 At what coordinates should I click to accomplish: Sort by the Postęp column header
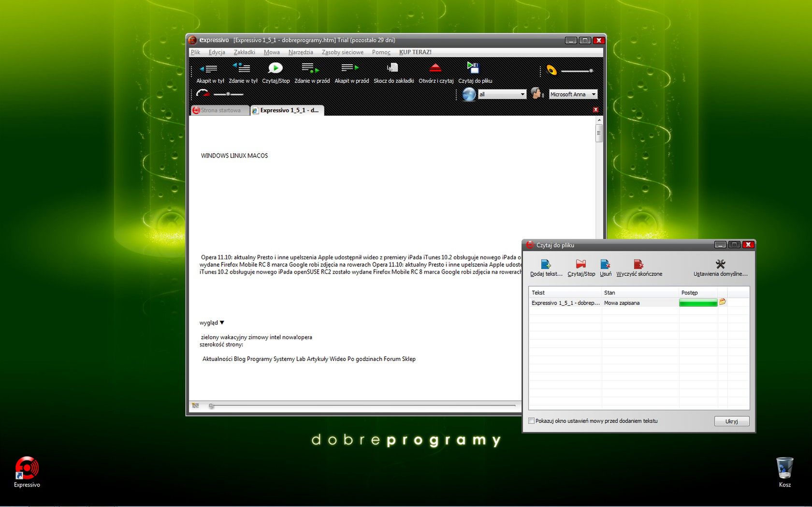tap(698, 293)
